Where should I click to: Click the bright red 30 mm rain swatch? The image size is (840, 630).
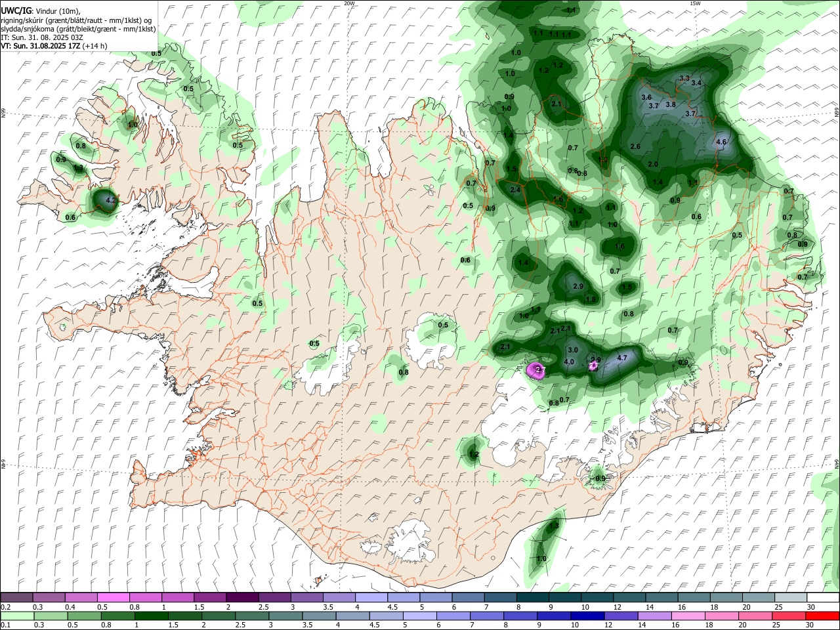pyautogui.click(x=823, y=616)
